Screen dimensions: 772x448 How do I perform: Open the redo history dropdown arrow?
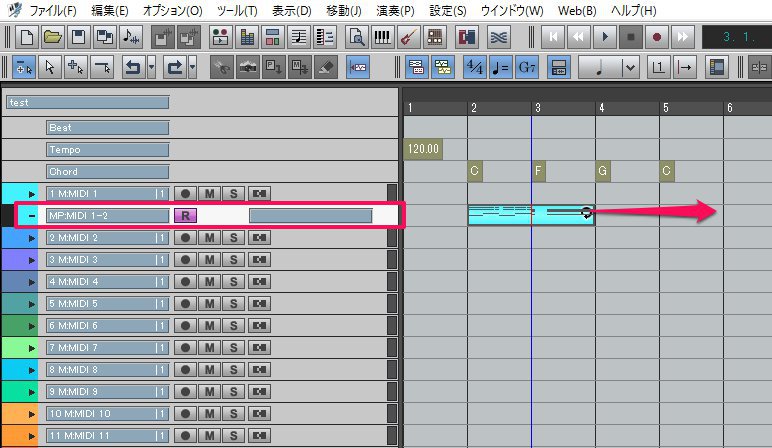point(192,67)
